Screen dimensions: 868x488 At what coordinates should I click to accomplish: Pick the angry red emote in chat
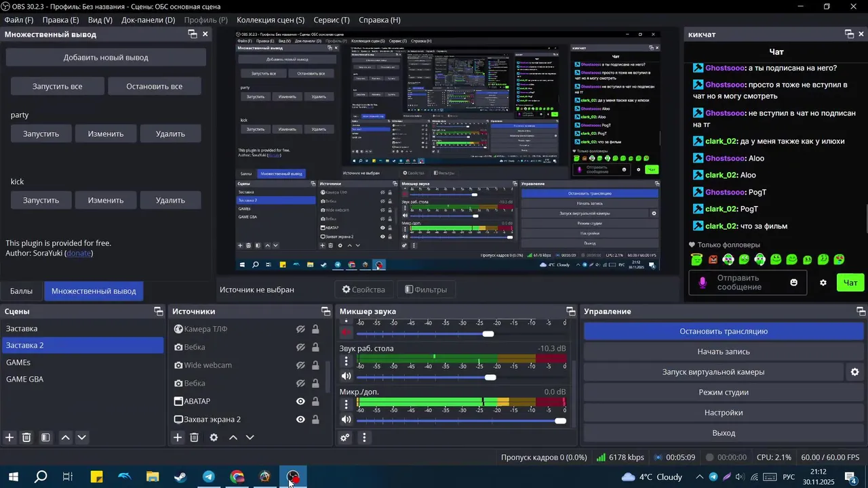[713, 260]
